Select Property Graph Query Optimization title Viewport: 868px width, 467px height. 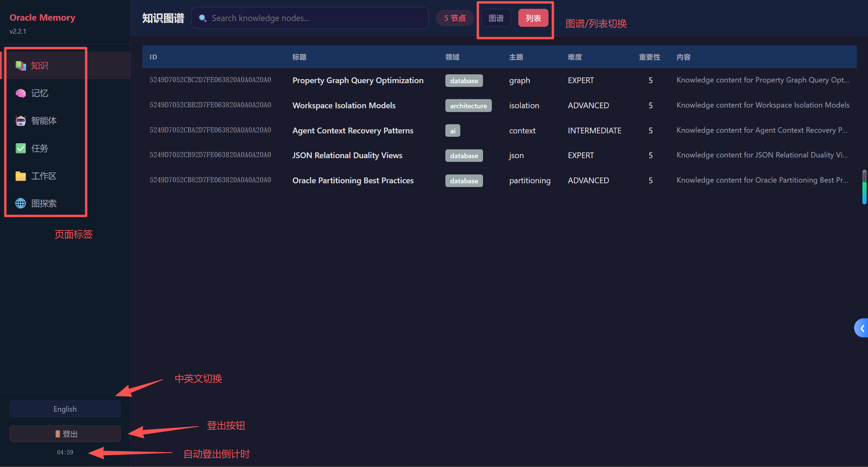[x=358, y=80]
